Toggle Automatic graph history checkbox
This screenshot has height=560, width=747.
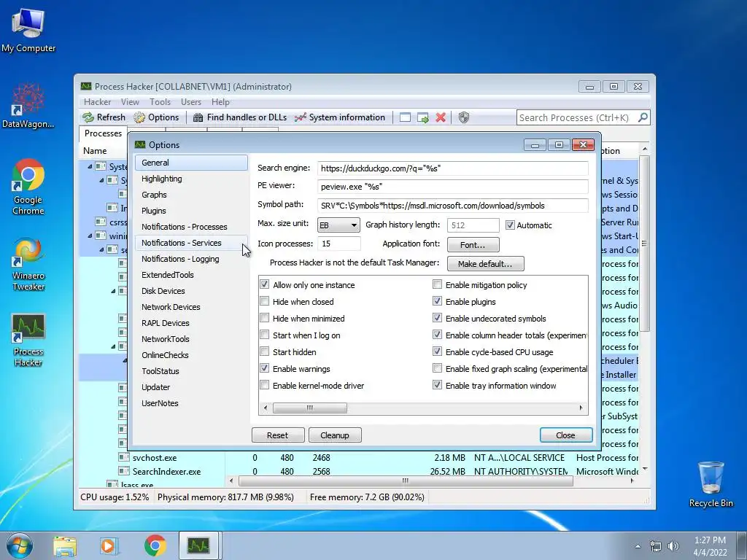click(510, 225)
